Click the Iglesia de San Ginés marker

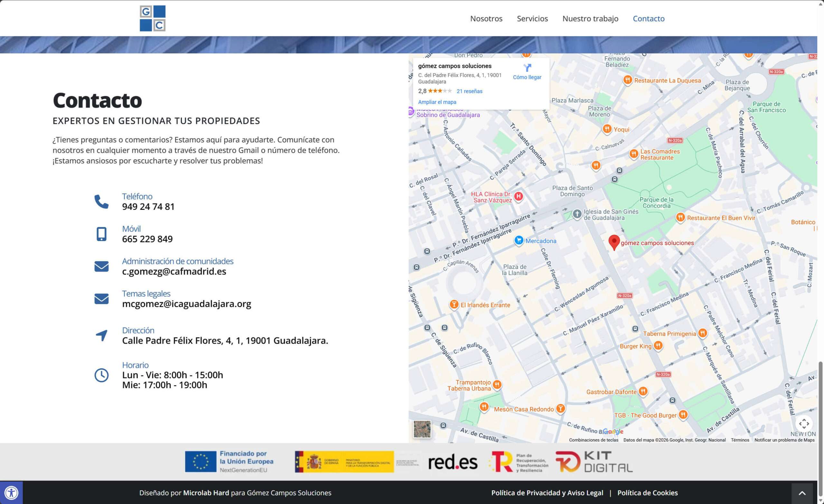tap(577, 214)
